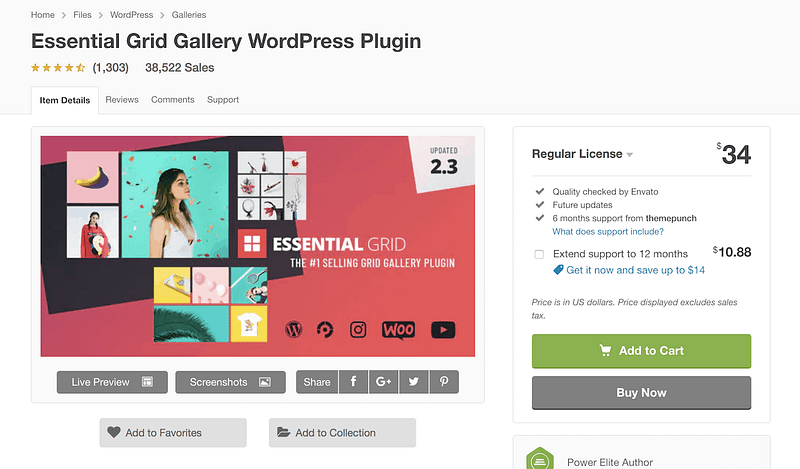Click 'Get it now and save up to $14'
800x469 pixels.
[x=635, y=270]
